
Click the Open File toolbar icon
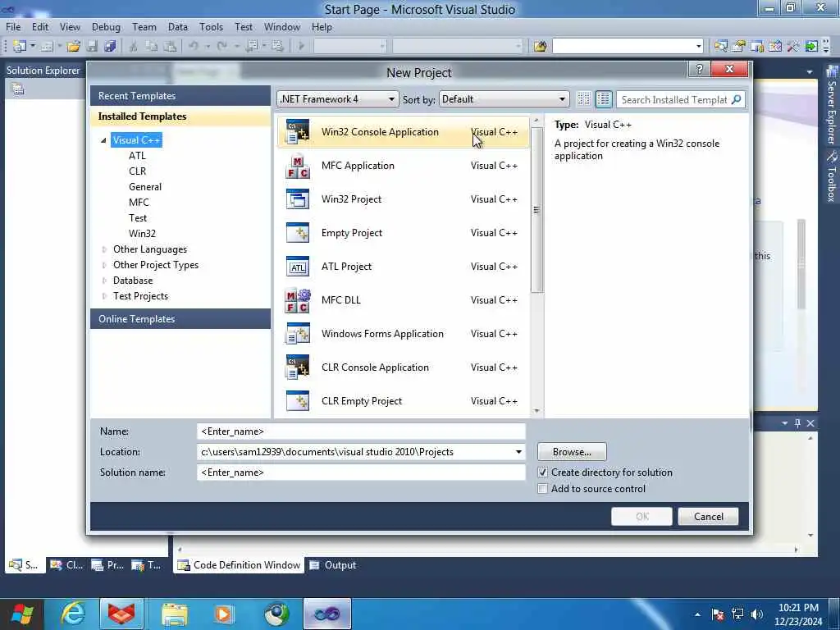pos(73,46)
